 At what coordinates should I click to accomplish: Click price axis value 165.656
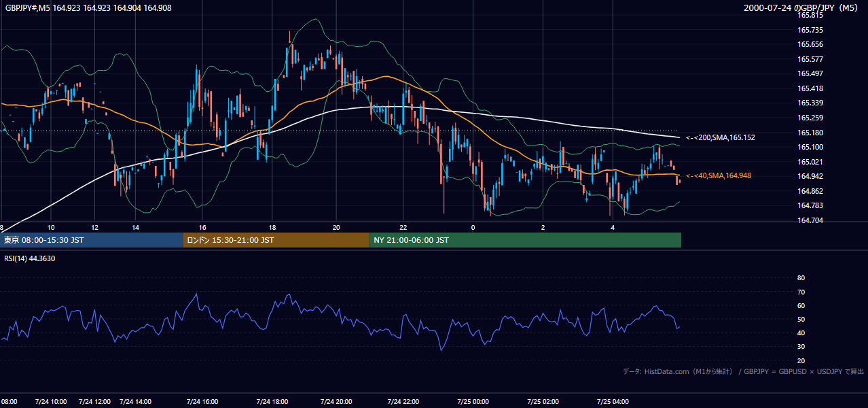(810, 44)
